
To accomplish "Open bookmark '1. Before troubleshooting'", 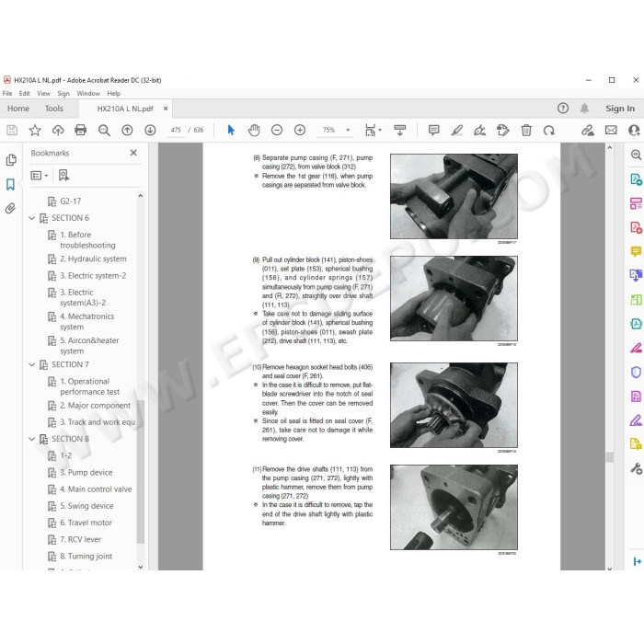I will click(87, 240).
